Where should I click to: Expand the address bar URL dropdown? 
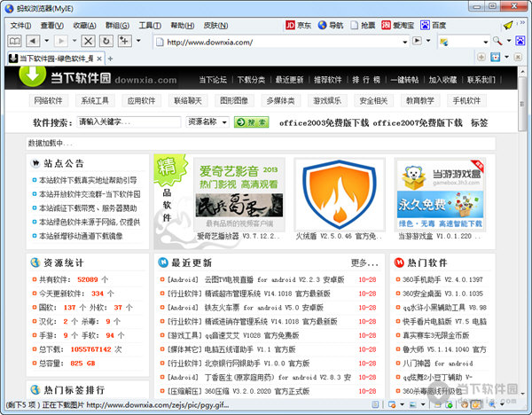[x=405, y=42]
